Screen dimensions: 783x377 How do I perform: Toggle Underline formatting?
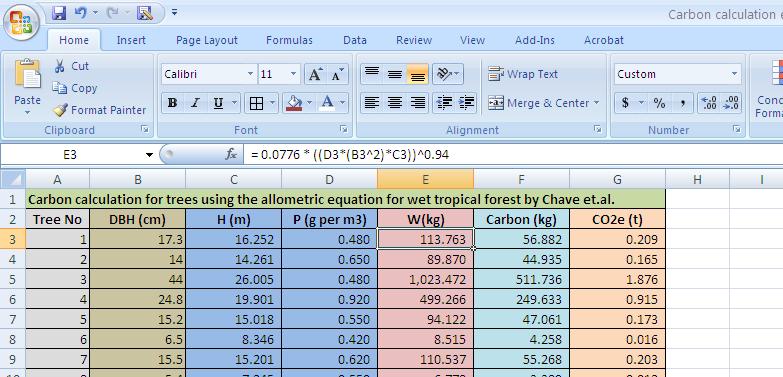(x=218, y=103)
